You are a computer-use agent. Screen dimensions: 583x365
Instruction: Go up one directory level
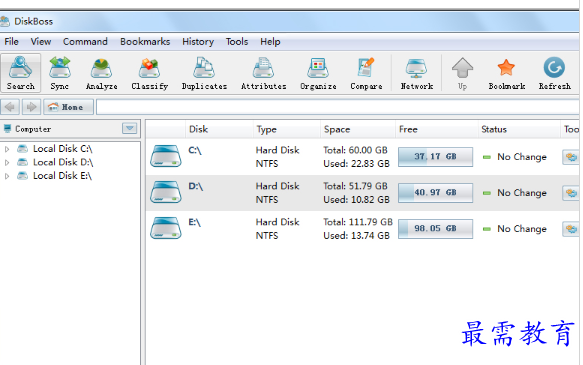462,73
